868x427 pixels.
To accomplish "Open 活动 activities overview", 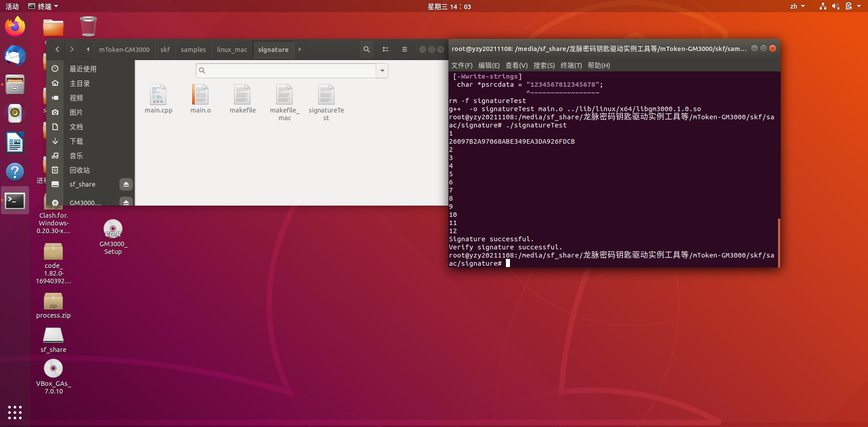I will (12, 6).
